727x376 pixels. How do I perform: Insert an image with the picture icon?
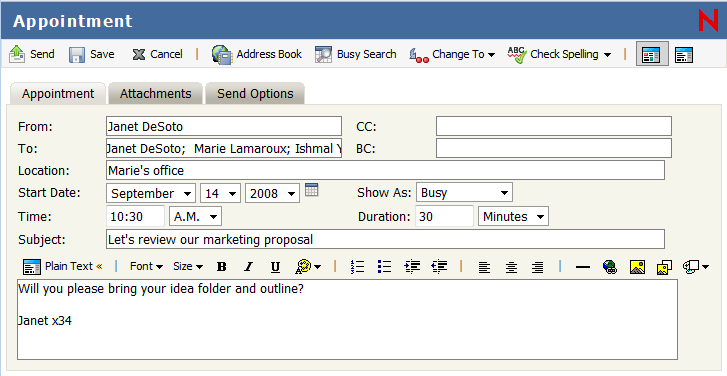637,267
